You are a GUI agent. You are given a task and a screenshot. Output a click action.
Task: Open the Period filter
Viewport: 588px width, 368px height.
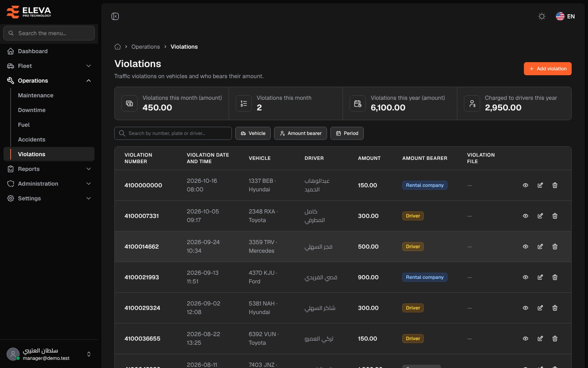click(x=347, y=133)
